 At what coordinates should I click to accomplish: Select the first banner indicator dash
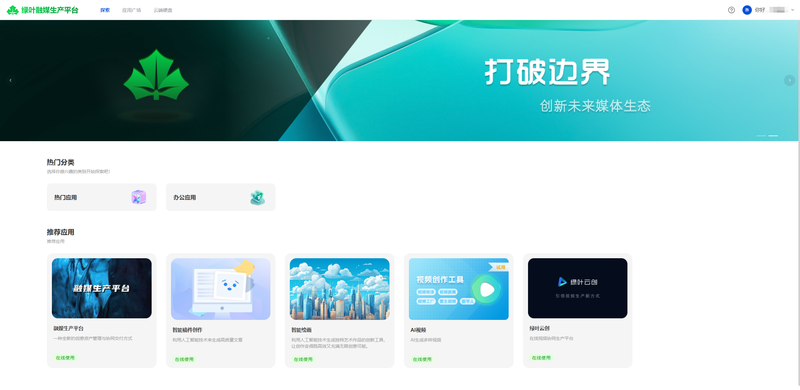[761, 135]
